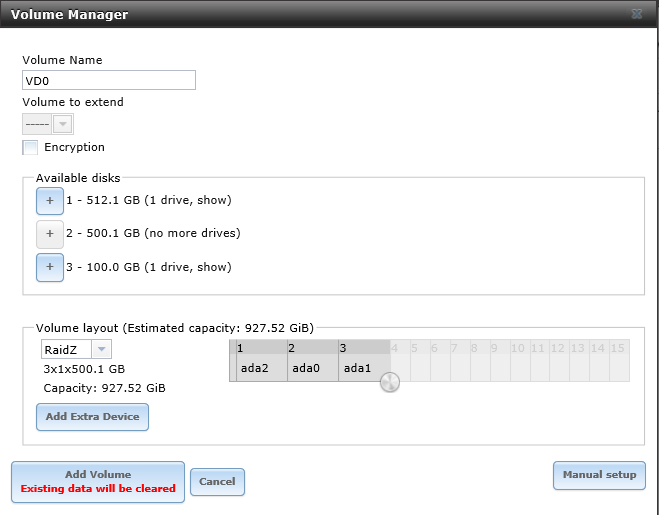The height and width of the screenshot is (515, 659).
Task: Select the ada0 disk cell
Action: pos(313,368)
